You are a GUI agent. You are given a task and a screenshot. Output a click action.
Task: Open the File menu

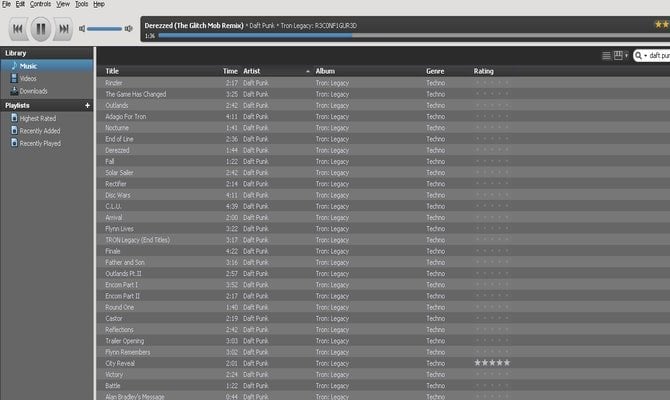point(6,4)
